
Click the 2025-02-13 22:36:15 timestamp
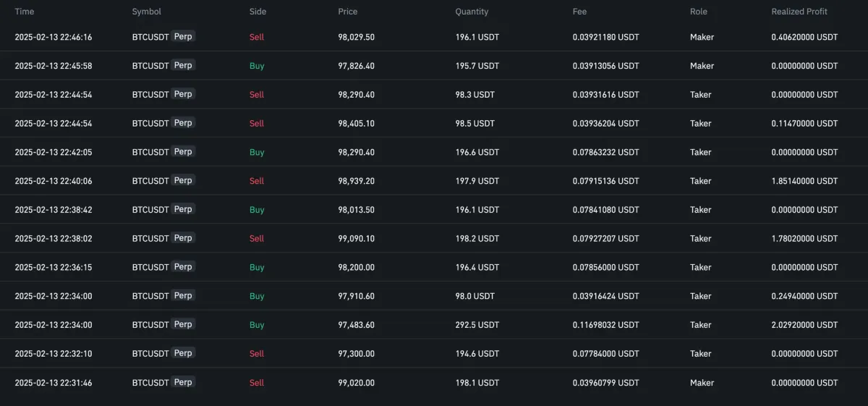(54, 267)
